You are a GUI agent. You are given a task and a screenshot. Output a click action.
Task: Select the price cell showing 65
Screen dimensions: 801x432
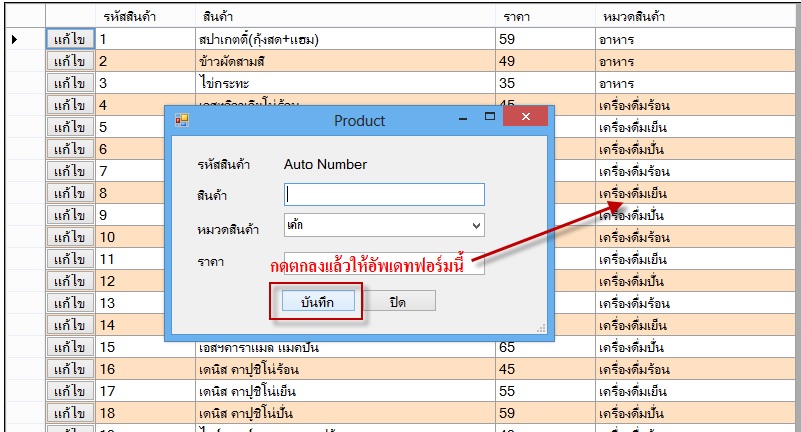point(545,349)
